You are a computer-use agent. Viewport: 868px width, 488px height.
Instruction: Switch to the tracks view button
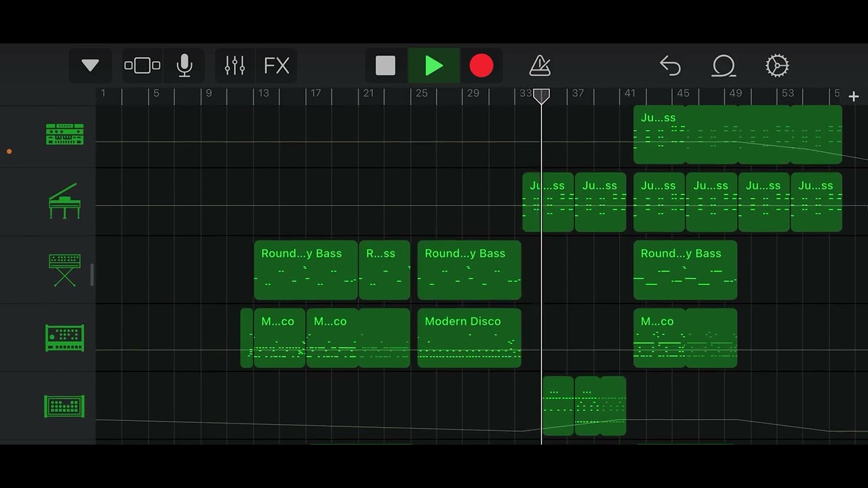142,66
